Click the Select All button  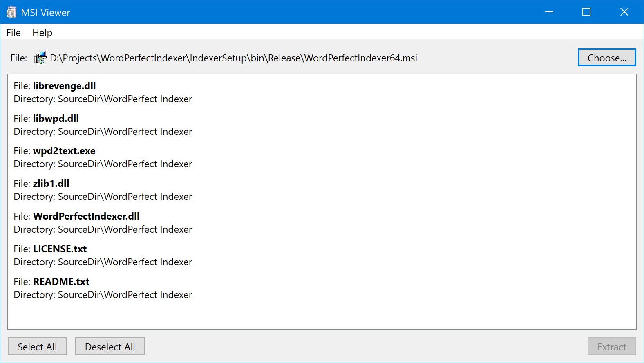click(37, 347)
